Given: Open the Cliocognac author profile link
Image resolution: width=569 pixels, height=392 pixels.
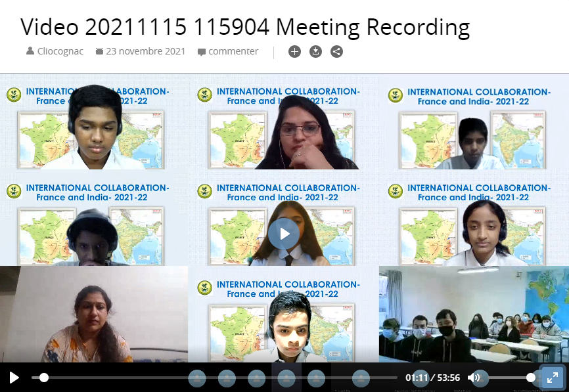Looking at the screenshot, I should click(60, 51).
